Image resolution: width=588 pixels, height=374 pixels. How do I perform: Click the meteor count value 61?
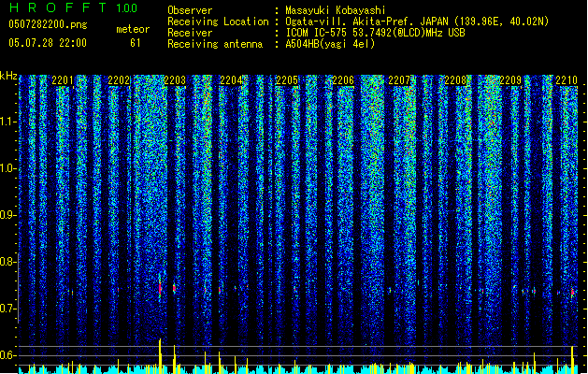click(136, 43)
